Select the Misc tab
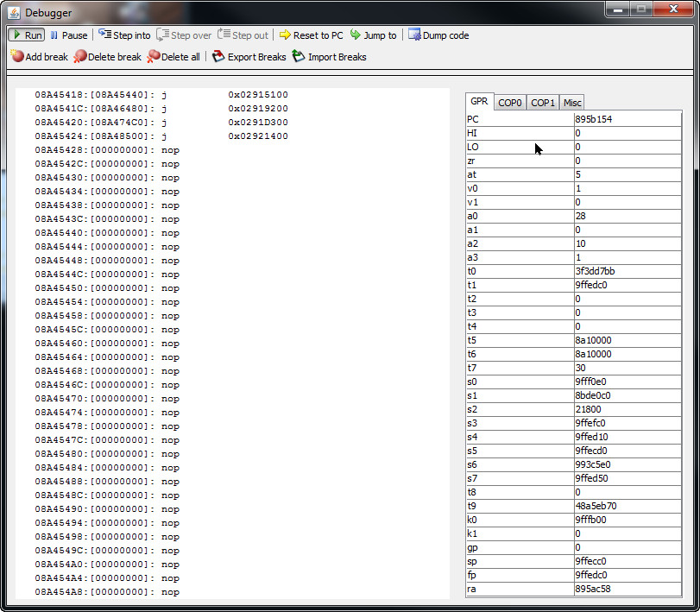 pyautogui.click(x=572, y=103)
